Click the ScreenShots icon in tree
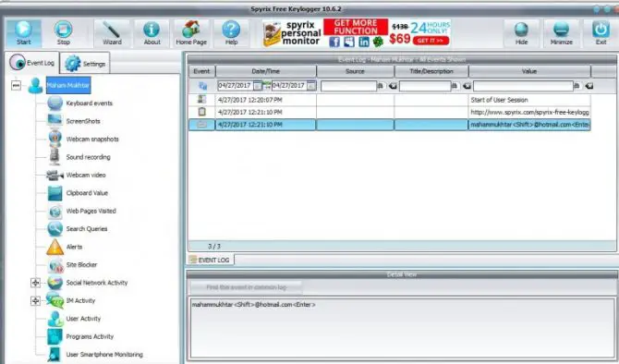The width and height of the screenshot is (619, 364). point(55,120)
